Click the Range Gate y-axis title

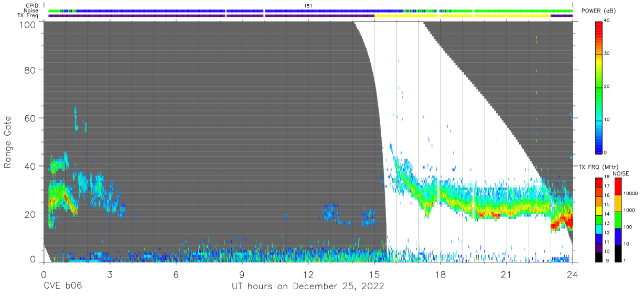coord(8,142)
